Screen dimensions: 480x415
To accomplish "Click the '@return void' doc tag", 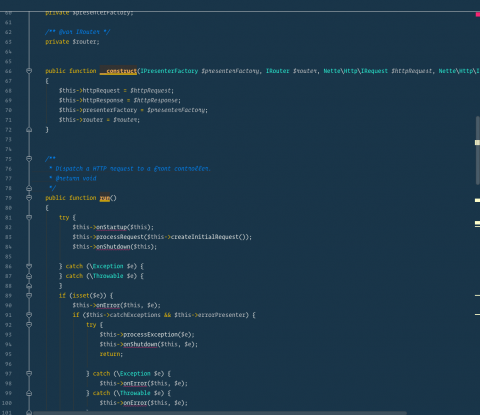I will click(x=76, y=178).
